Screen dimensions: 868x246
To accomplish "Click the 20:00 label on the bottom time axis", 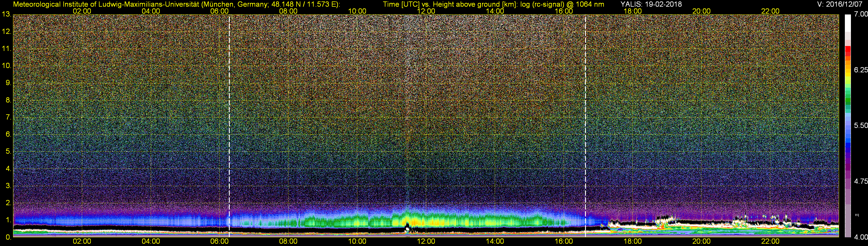I will pyautogui.click(x=702, y=242).
